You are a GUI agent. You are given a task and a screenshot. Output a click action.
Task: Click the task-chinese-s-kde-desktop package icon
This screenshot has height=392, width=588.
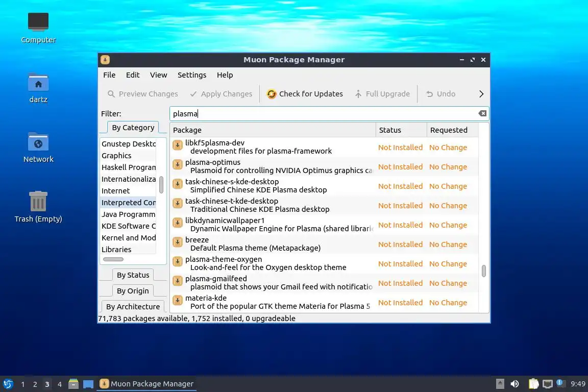pos(178,184)
